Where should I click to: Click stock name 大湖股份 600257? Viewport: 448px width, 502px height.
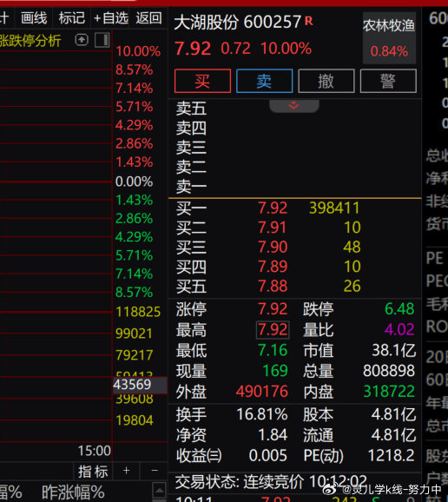pyautogui.click(x=237, y=23)
